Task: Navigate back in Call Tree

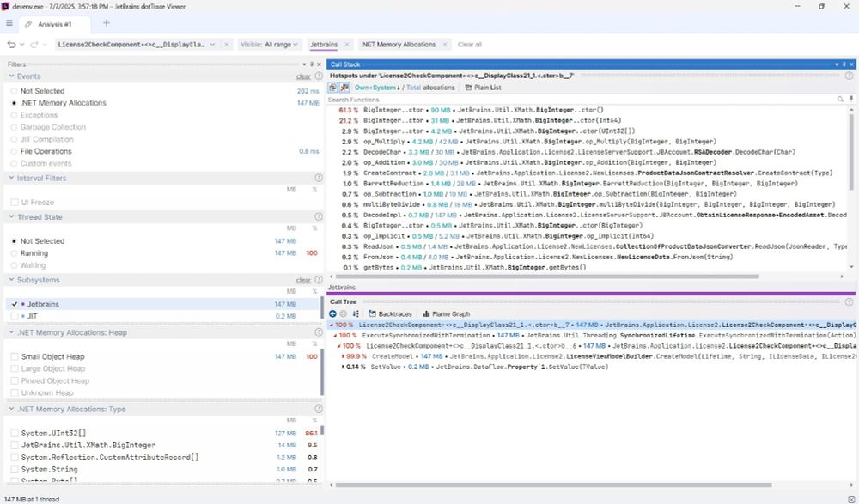Action: point(332,314)
